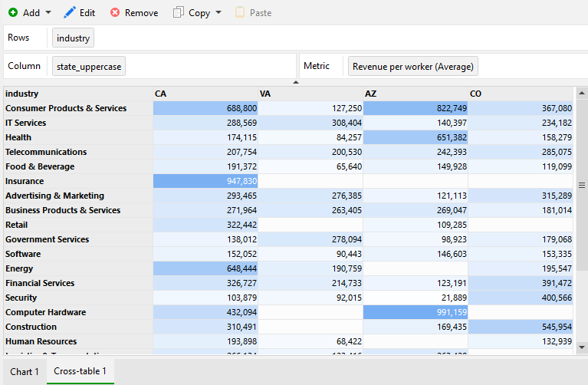The width and height of the screenshot is (588, 385).
Task: Select the Energy row label
Action: pos(78,268)
